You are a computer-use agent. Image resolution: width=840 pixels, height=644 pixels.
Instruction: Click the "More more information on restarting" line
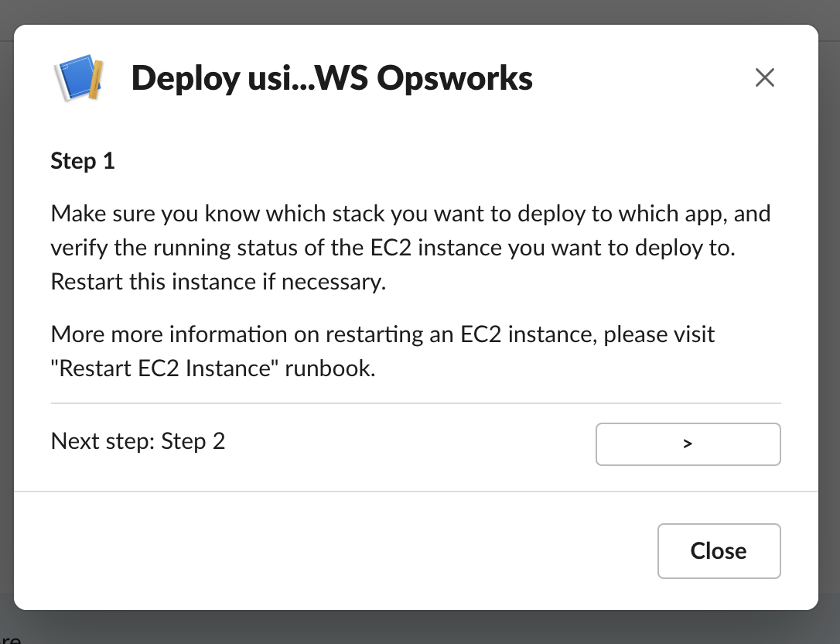point(382,335)
